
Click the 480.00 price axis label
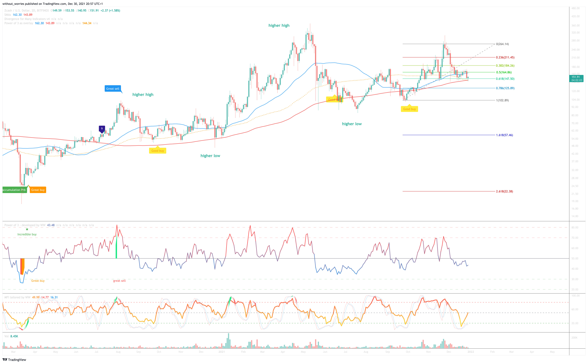pyautogui.click(x=575, y=8)
